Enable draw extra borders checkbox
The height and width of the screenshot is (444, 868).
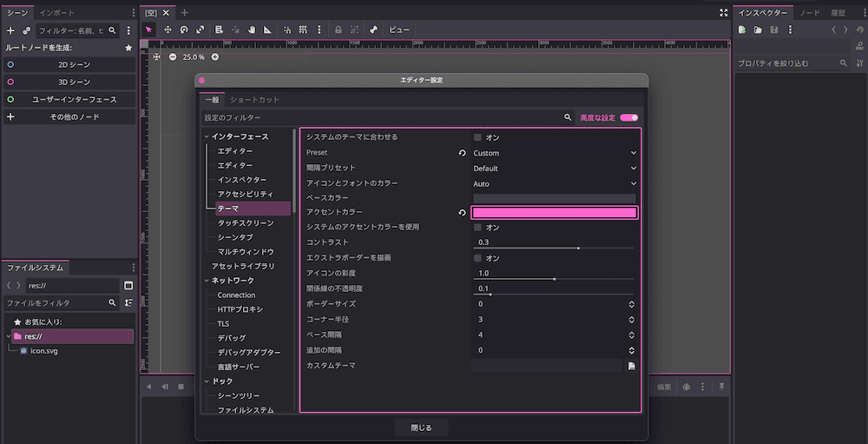click(477, 258)
